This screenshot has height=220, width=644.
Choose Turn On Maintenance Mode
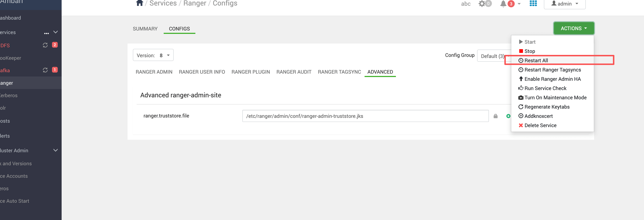[555, 98]
